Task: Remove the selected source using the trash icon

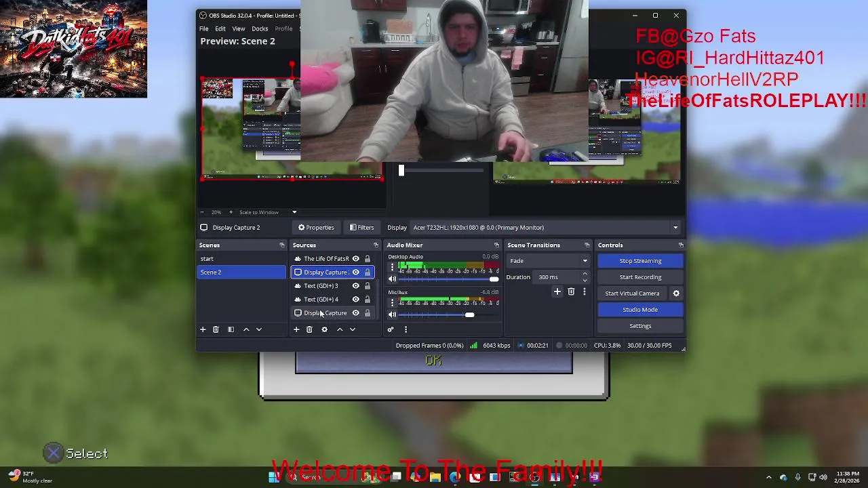Action: pos(309,329)
